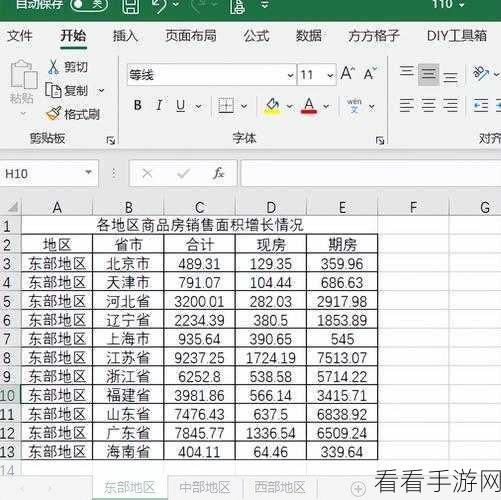The height and width of the screenshot is (500, 501).
Task: Open the 数据 tab
Action: point(309,35)
